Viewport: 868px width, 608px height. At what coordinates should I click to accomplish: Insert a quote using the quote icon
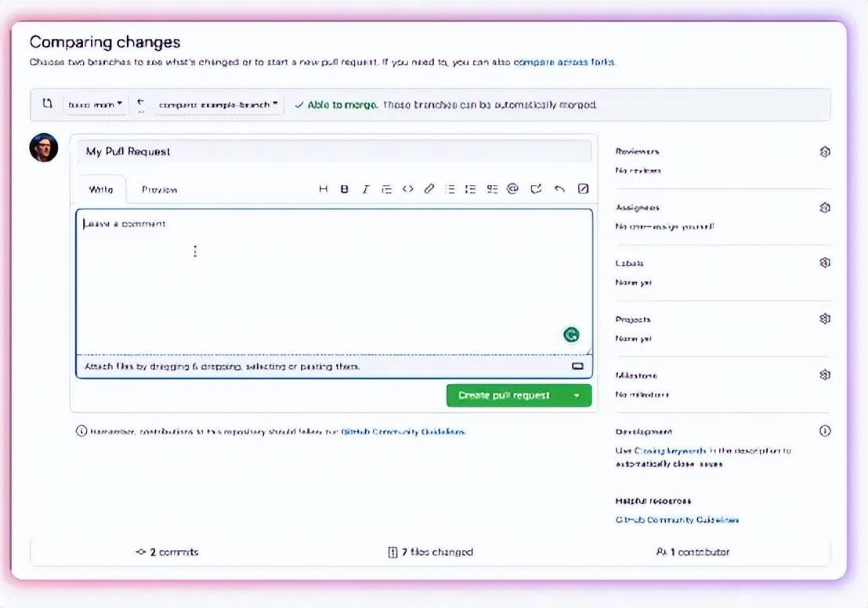pos(386,189)
